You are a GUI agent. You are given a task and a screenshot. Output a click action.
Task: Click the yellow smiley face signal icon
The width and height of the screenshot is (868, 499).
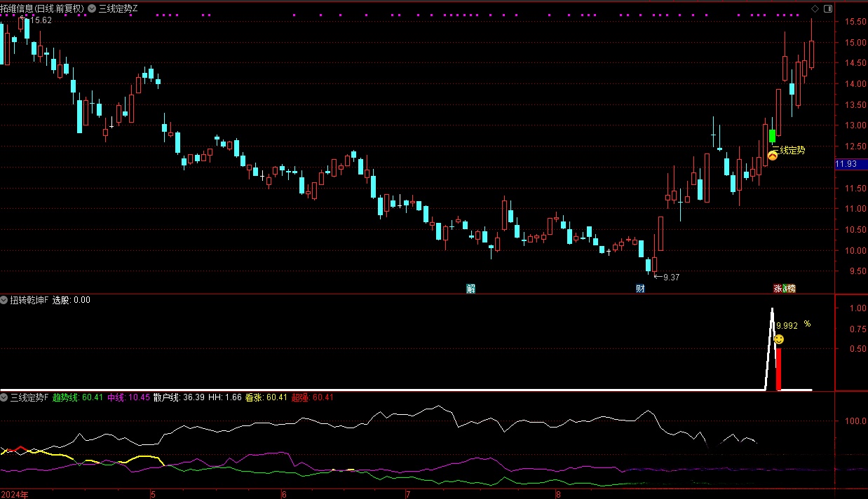click(x=778, y=340)
